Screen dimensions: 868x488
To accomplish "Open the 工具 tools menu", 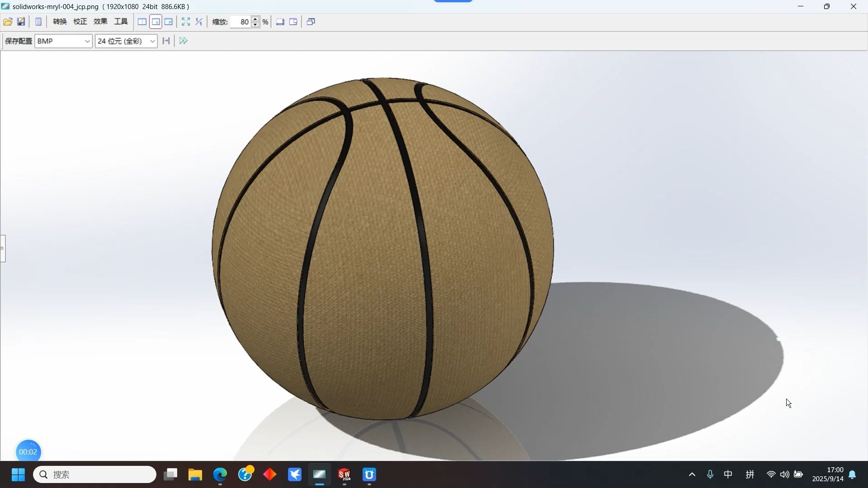I will (120, 21).
